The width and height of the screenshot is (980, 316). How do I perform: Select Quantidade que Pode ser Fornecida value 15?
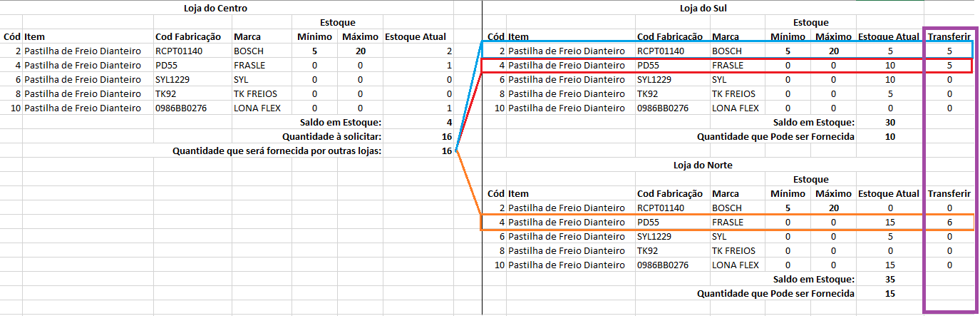tap(889, 293)
